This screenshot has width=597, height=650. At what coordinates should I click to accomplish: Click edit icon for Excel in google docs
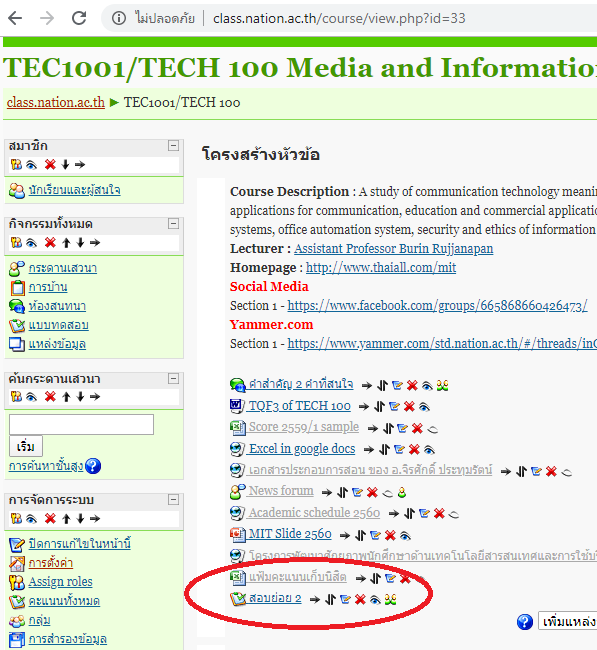pos(399,449)
